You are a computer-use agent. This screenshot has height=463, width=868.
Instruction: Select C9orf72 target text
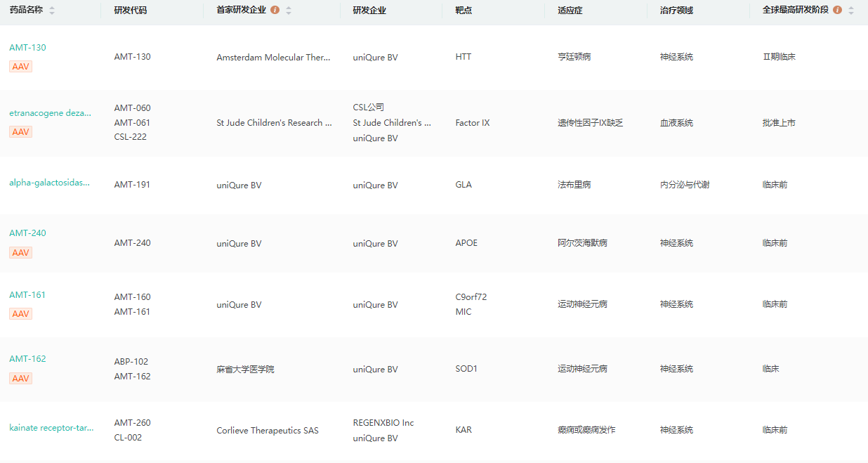click(x=471, y=297)
